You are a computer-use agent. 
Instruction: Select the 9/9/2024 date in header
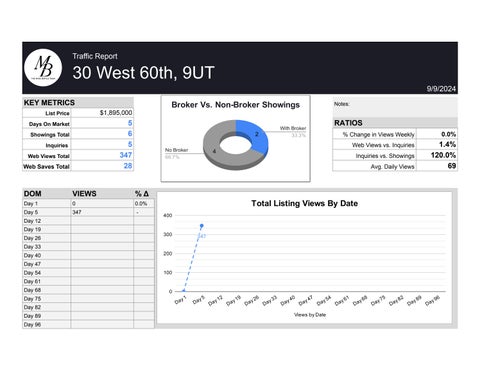coord(441,89)
